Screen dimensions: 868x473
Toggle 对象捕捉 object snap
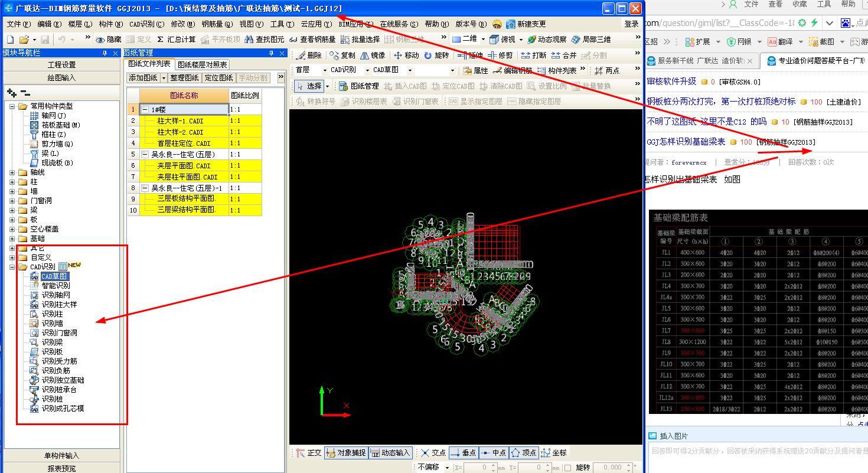345,453
